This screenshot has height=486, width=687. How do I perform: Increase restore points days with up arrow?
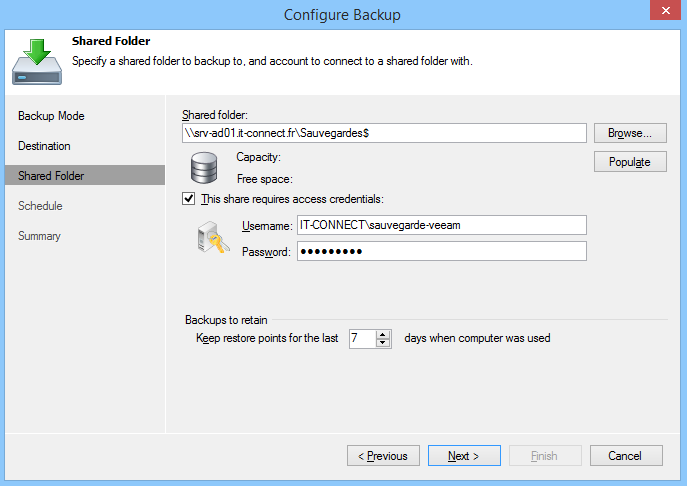pyautogui.click(x=383, y=334)
